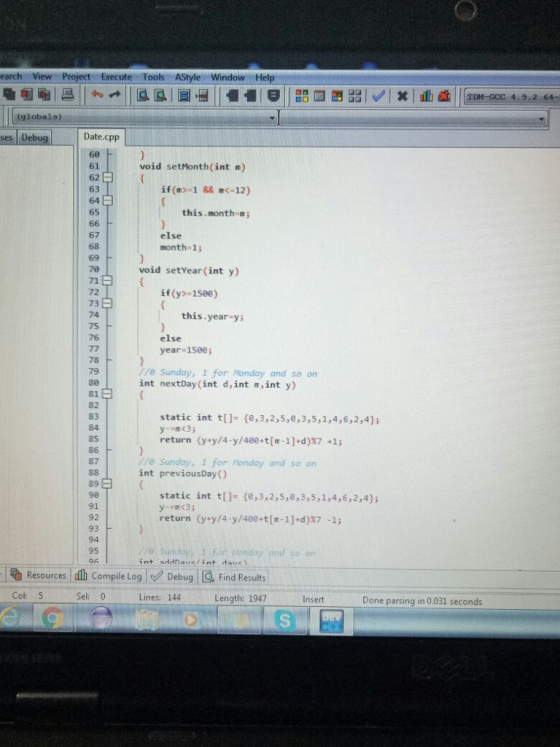Click 'this.month=m;' on line 65
Screen dimensions: 560x747
(x=215, y=213)
